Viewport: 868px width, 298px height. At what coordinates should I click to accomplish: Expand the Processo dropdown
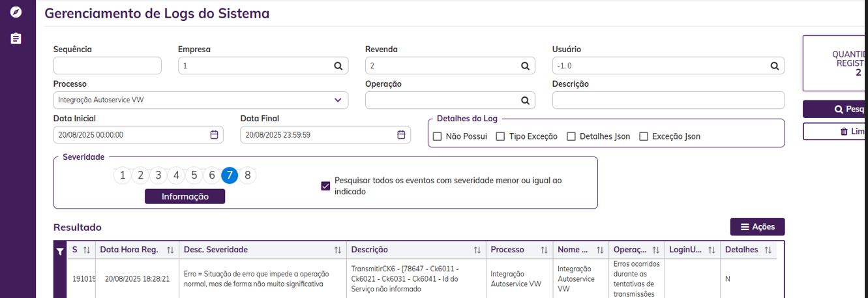(338, 100)
